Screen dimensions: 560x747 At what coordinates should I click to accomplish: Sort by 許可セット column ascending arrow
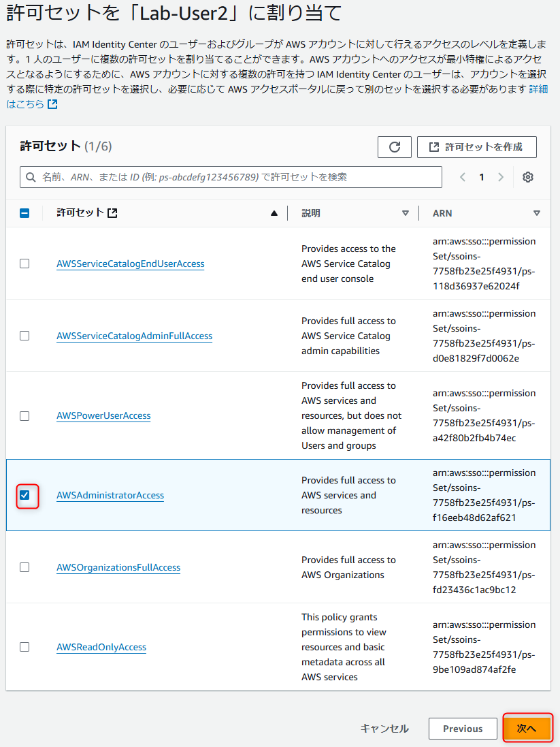[x=274, y=213]
